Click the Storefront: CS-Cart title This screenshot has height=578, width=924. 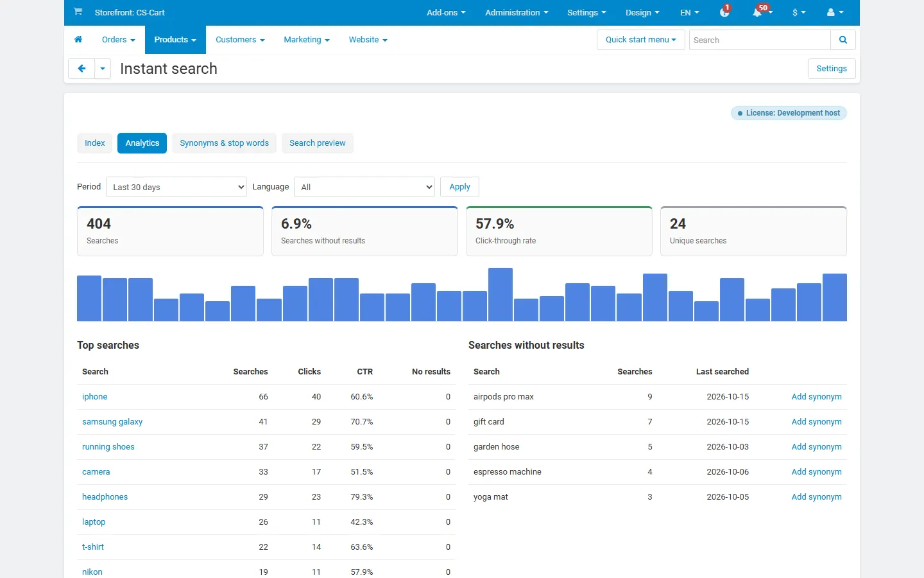tap(130, 12)
